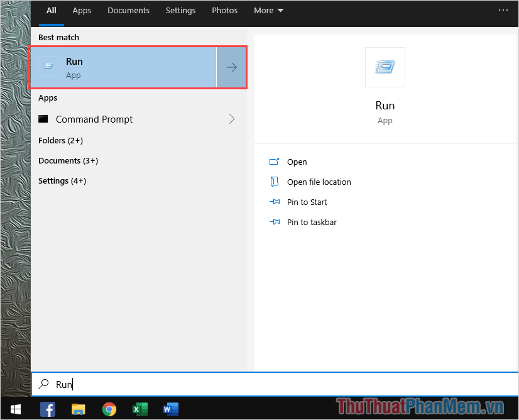Click the Open file location icon
This screenshot has height=420, width=519.
click(x=275, y=182)
